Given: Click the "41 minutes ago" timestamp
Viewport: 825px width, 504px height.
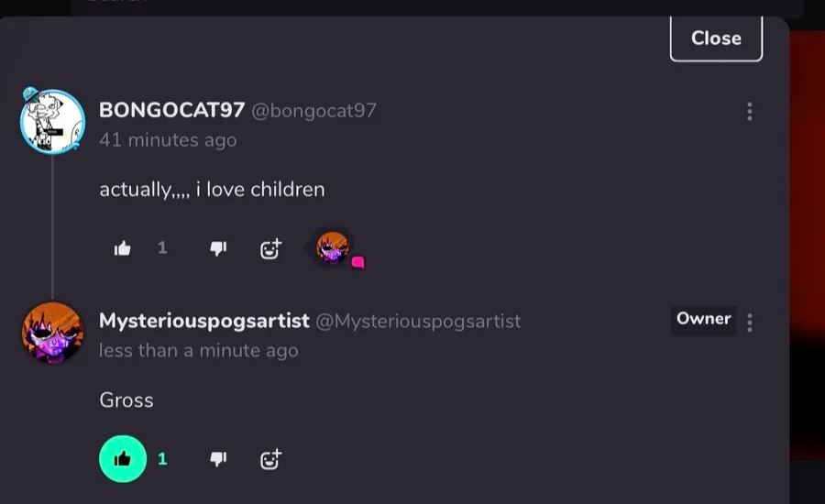Looking at the screenshot, I should click(168, 140).
